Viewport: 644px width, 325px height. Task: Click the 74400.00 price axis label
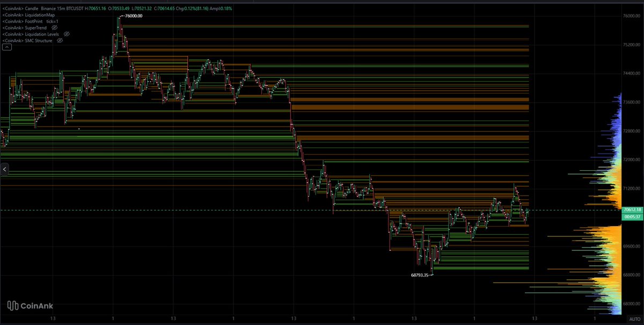631,74
